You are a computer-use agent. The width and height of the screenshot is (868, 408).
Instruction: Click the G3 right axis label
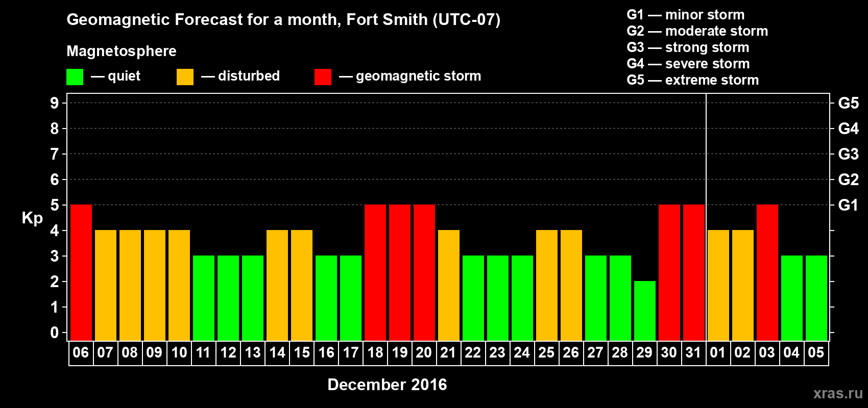(849, 154)
